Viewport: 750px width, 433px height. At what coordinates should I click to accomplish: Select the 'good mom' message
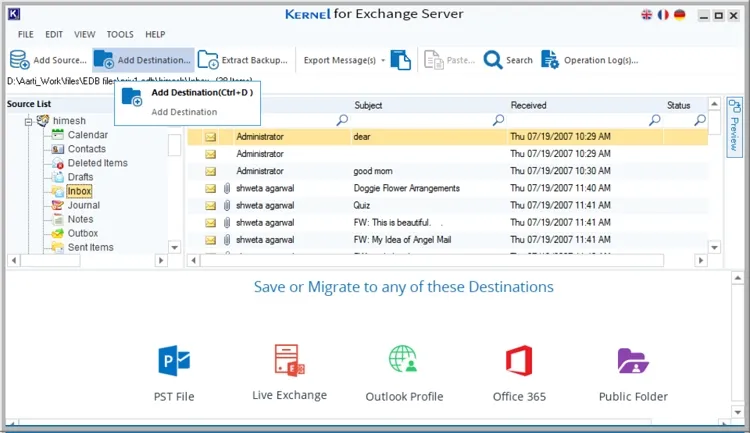pos(447,171)
